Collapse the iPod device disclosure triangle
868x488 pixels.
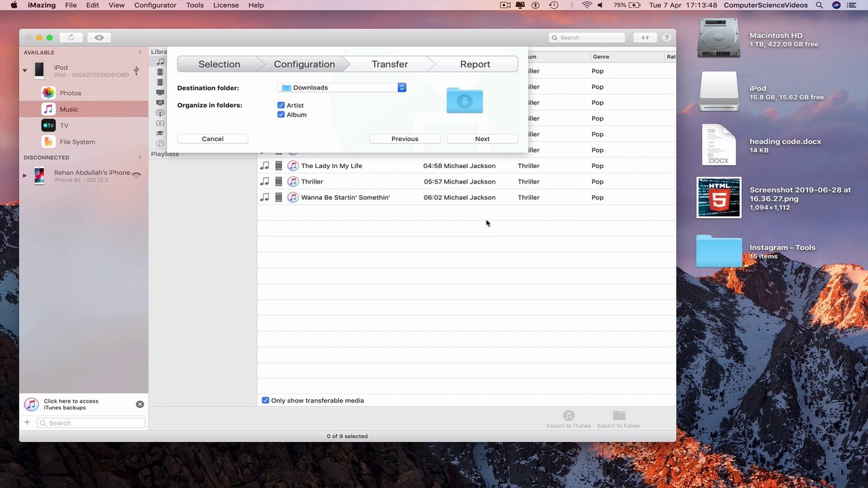(25, 70)
